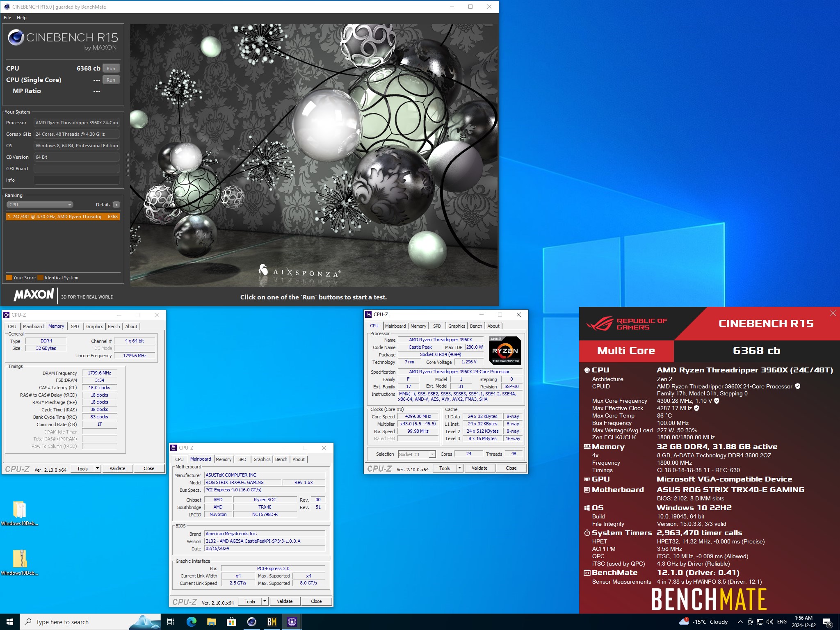The width and height of the screenshot is (840, 630).
Task: Click the Cinebench R15 logo icon
Action: pos(16,38)
